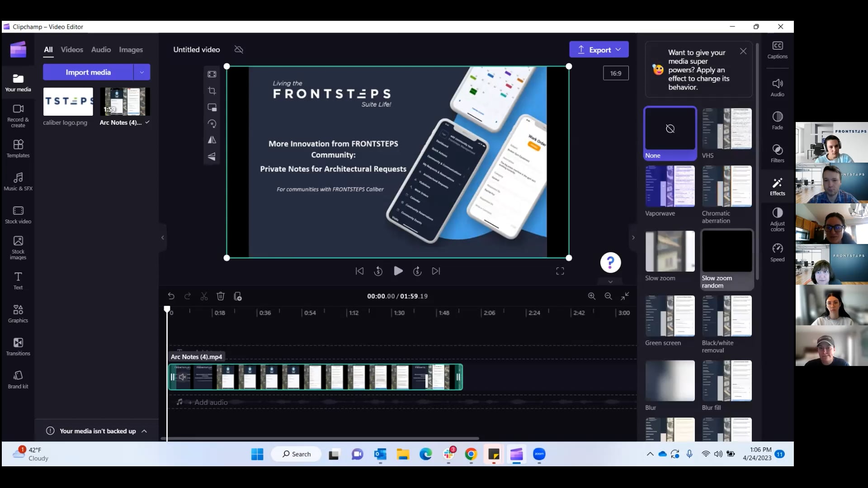Expand the Import media dropdown arrow
The image size is (868, 488).
142,72
